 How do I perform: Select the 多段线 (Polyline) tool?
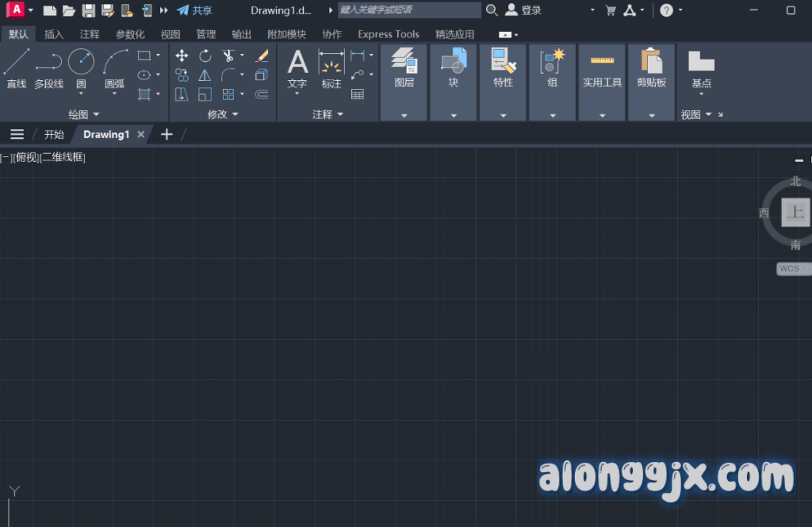pyautogui.click(x=48, y=68)
